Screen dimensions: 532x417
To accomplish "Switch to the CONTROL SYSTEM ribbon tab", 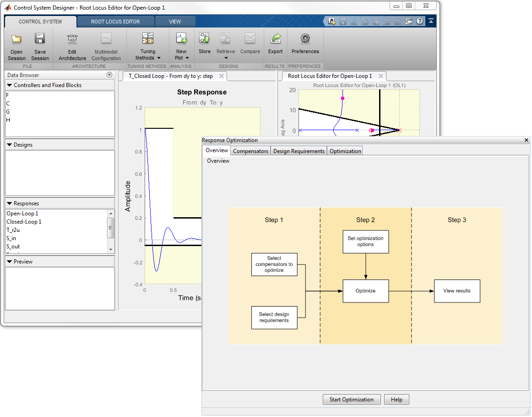I will pos(40,22).
